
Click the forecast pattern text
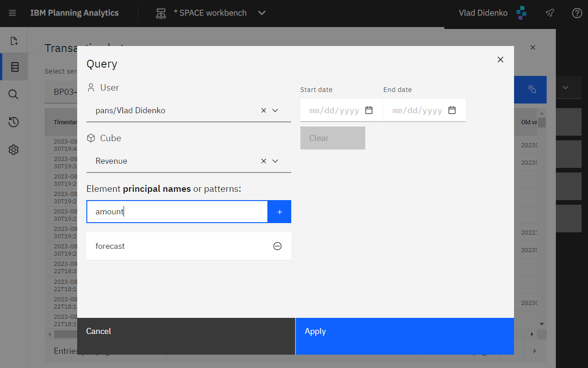pyautogui.click(x=110, y=246)
